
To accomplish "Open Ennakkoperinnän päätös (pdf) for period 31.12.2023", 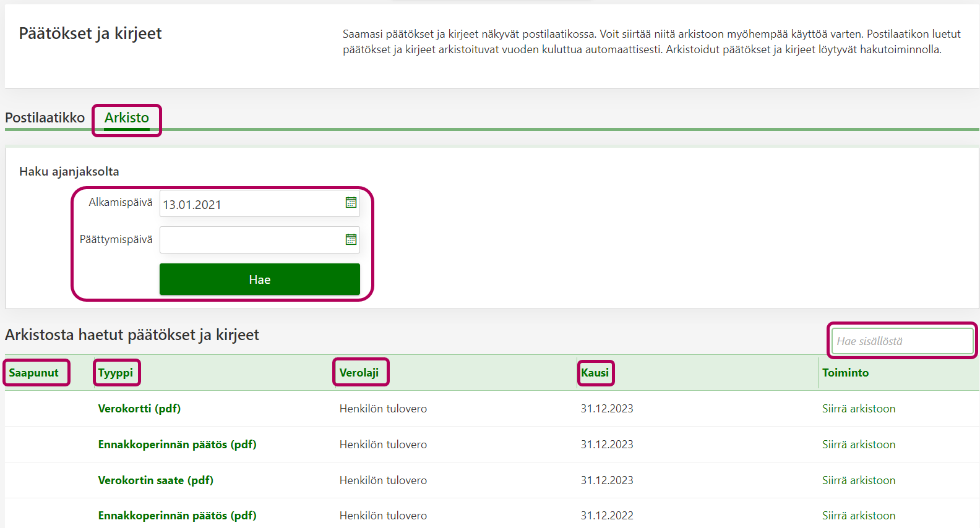I will 177,445.
